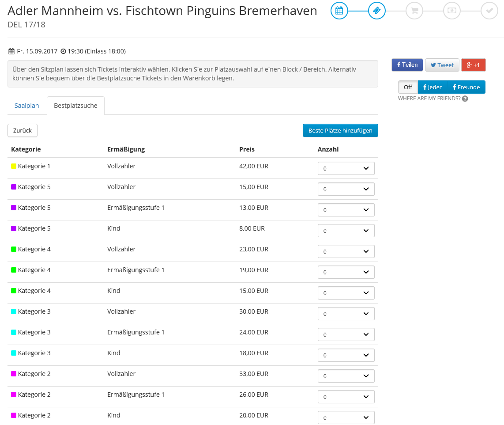This screenshot has height=425, width=504.
Task: Click magenta swatch of Kategorie 2 Vollzahler
Action: 14,373
